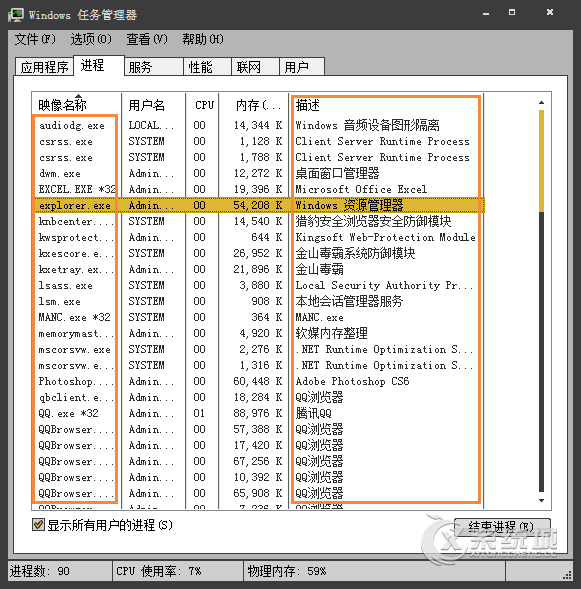Open the 文件(F) menu

(35, 39)
